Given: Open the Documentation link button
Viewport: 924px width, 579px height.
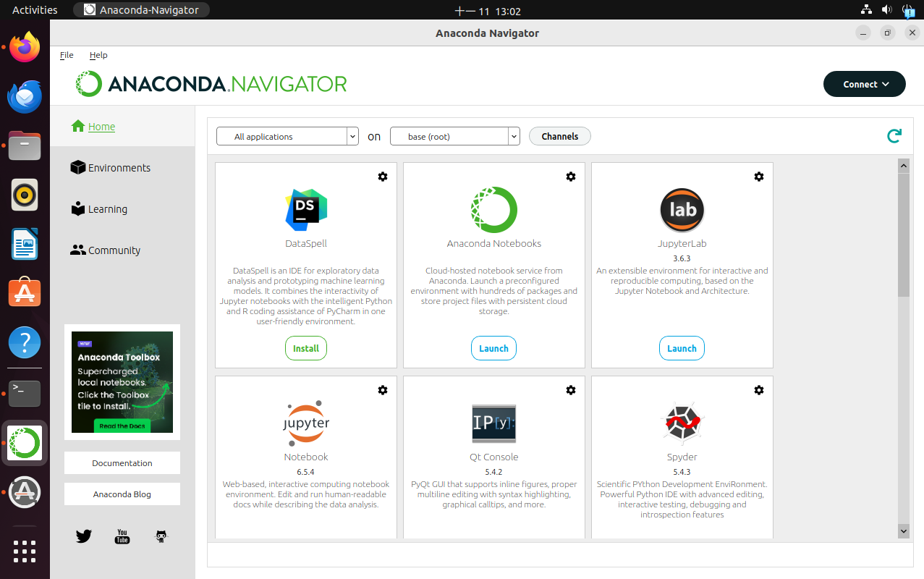Looking at the screenshot, I should point(122,463).
